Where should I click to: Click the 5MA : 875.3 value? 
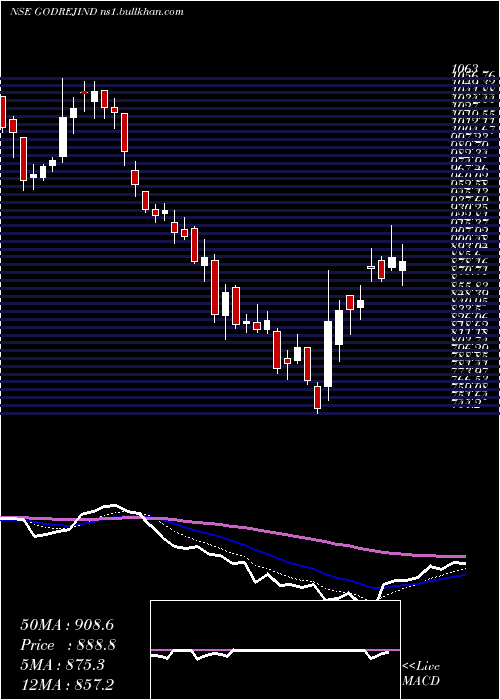pyautogui.click(x=62, y=665)
